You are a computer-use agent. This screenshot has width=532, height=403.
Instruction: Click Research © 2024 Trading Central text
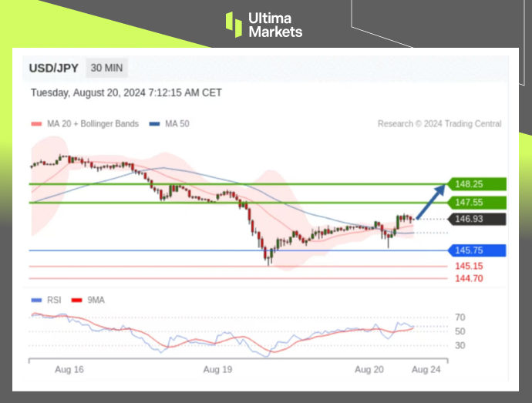pos(439,123)
